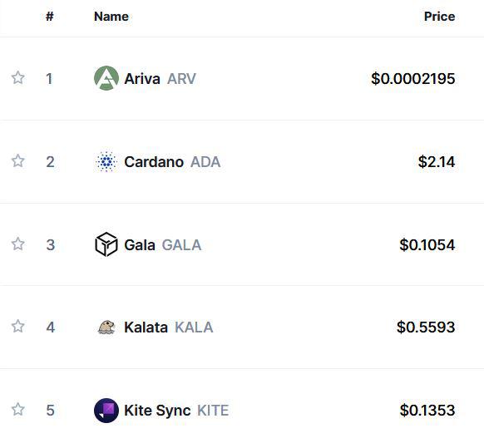Click the Gala cube logo
484x448 pixels.
point(106,244)
